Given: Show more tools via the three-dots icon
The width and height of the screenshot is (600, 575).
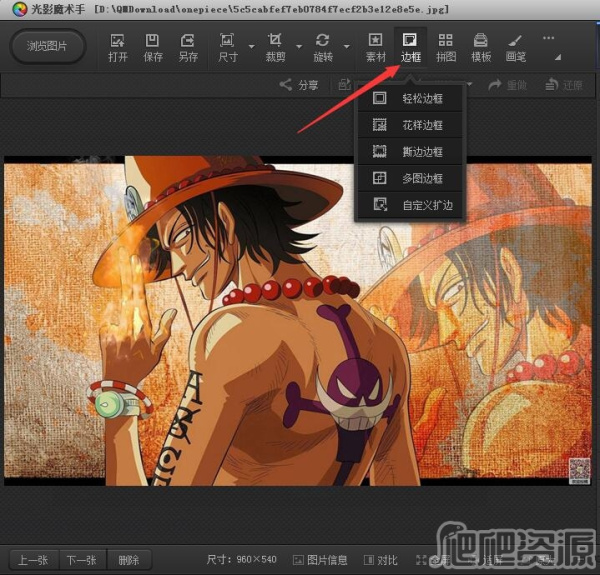Looking at the screenshot, I should pos(548,38).
